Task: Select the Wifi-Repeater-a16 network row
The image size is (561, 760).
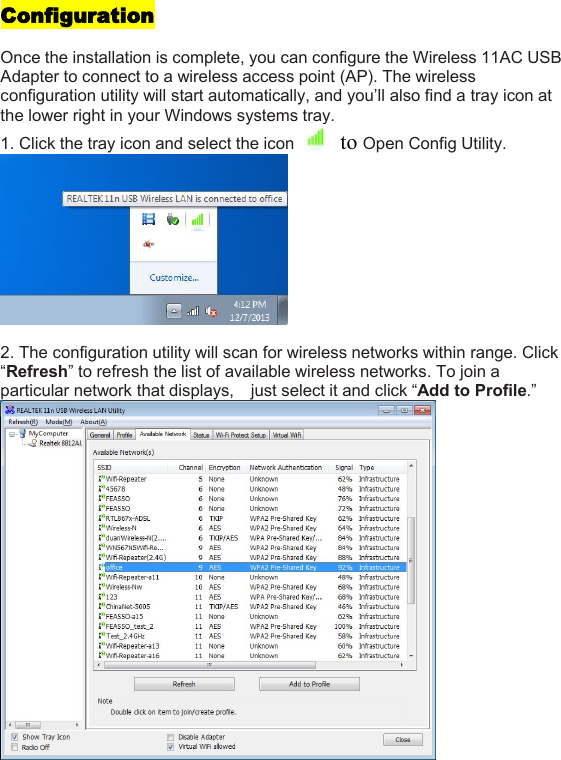Action: [x=250, y=655]
